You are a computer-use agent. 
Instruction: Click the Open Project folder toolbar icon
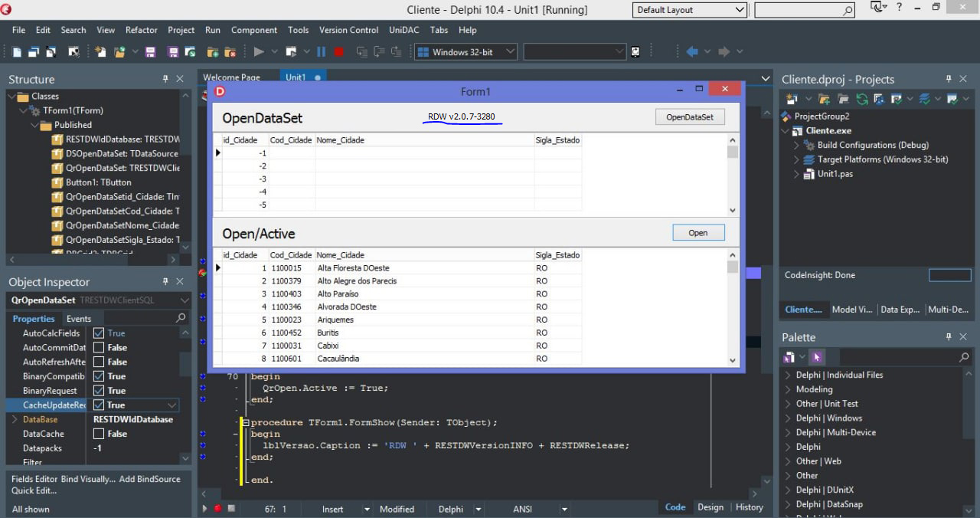click(x=120, y=51)
